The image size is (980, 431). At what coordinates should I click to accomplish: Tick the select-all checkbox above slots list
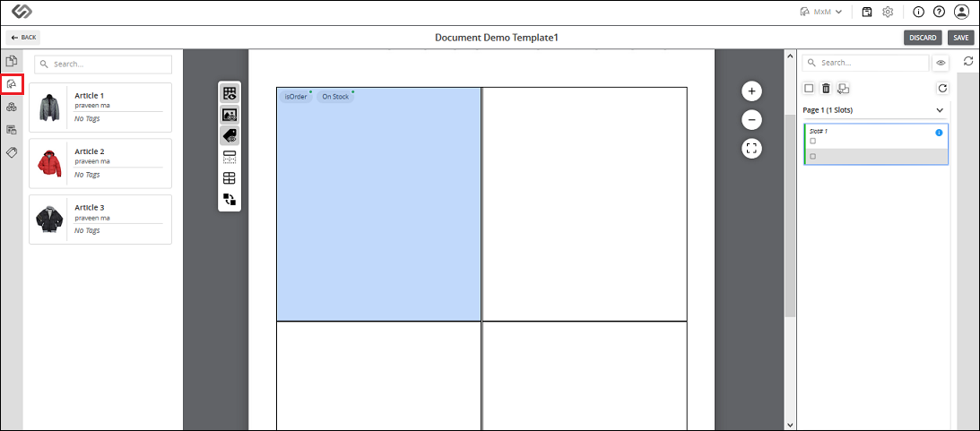tap(809, 89)
